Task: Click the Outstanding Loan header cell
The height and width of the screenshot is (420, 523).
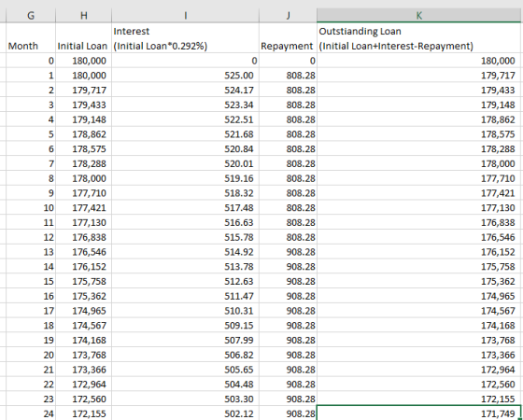Action: point(419,38)
